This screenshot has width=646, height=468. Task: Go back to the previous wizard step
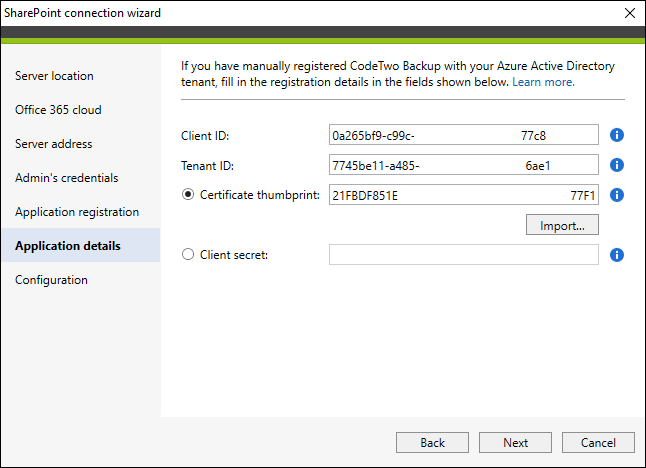[x=432, y=442]
